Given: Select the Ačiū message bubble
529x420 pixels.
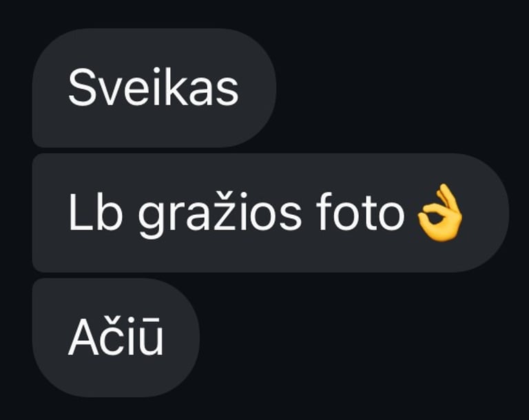Looking at the screenshot, I should (116, 337).
